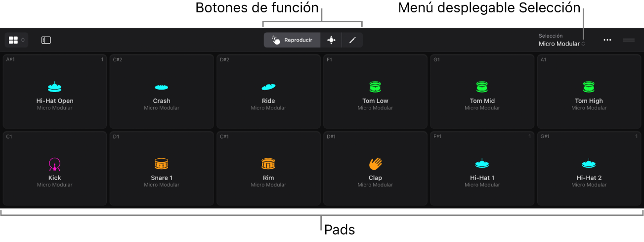This screenshot has height=242, width=644.
Task: Click the D#2 note label
Action: pyautogui.click(x=224, y=59)
